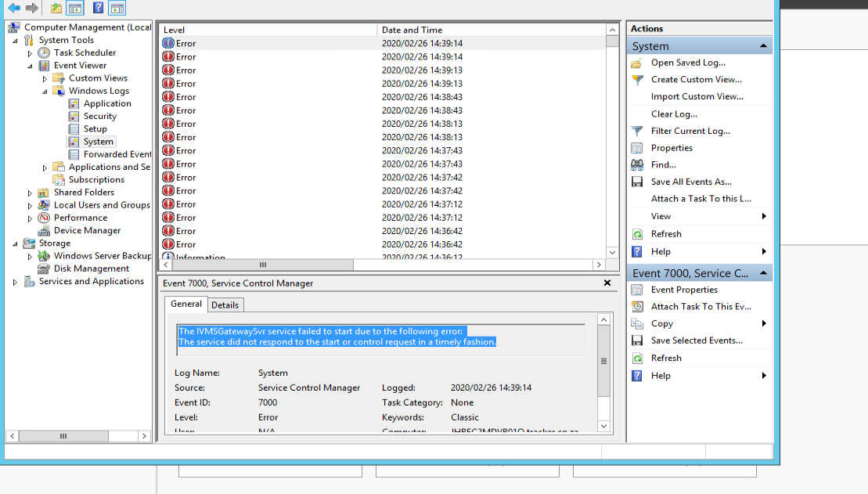Click the Find binoculars icon

[x=637, y=165]
